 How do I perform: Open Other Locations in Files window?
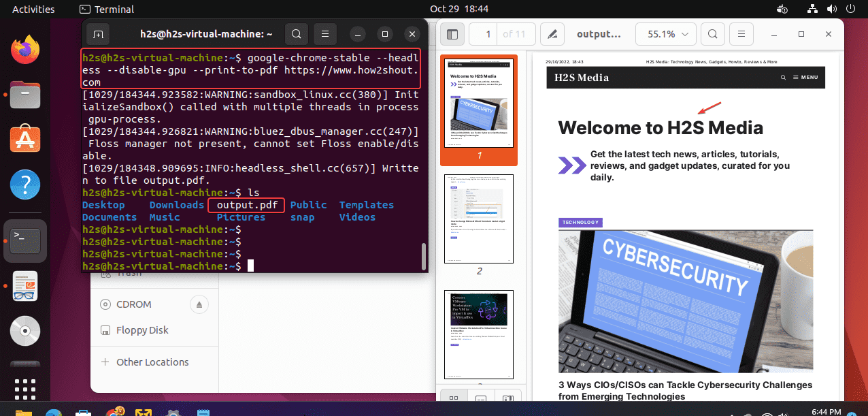point(145,362)
